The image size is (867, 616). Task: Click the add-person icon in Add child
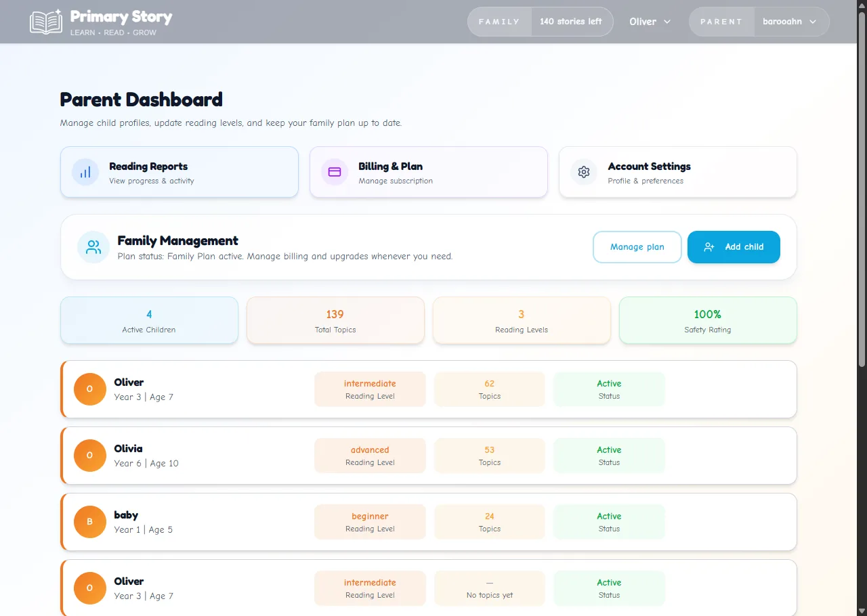coord(709,247)
